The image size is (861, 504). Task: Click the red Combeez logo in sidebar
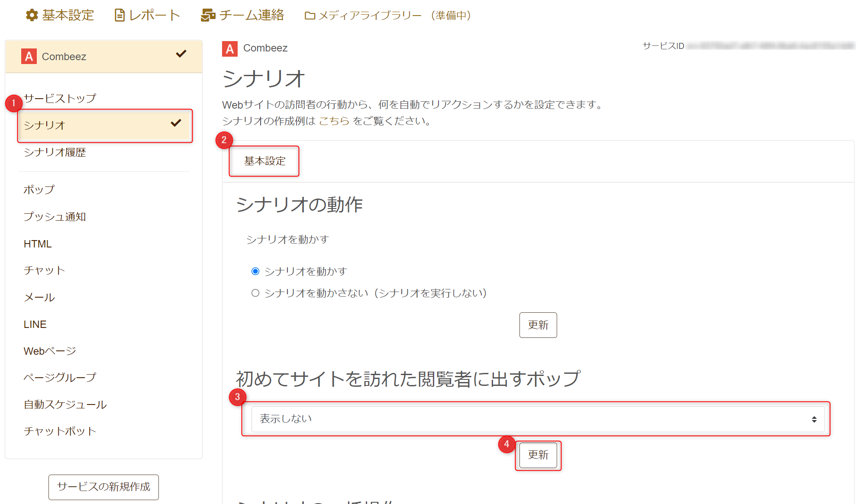(29, 56)
